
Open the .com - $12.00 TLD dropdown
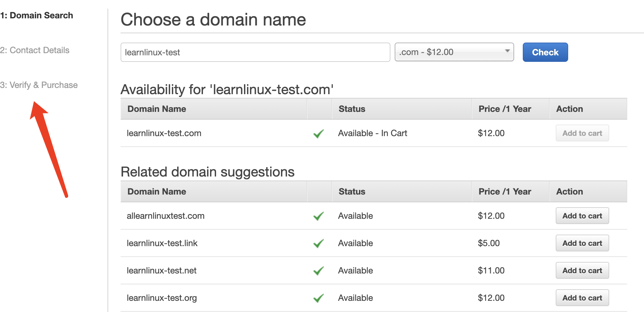pos(454,52)
